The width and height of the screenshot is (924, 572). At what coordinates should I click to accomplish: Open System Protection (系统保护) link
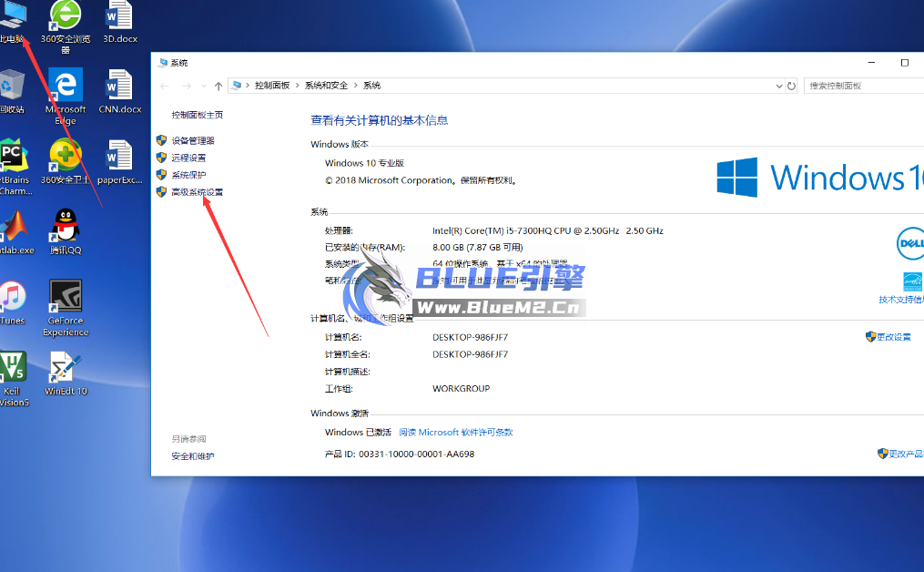tap(188, 175)
